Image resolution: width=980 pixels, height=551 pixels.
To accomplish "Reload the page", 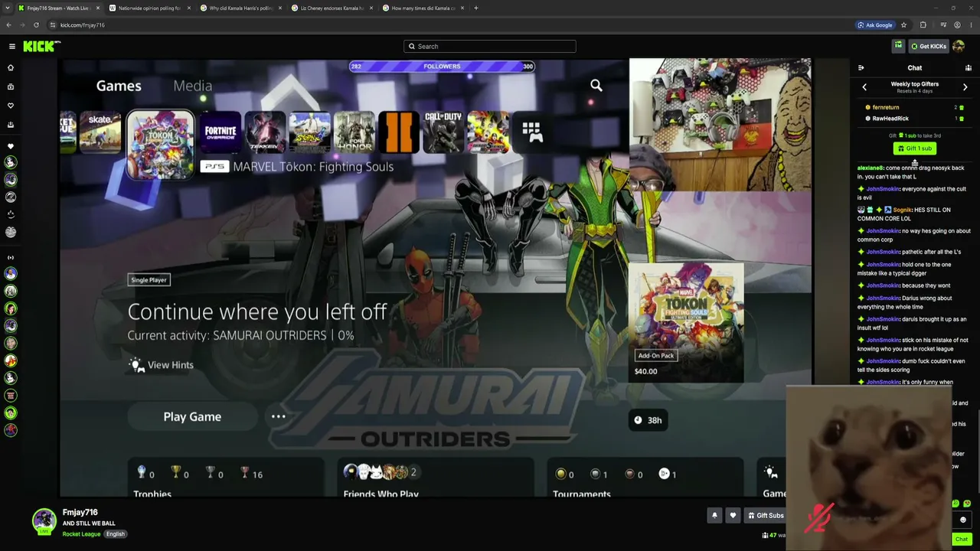I will [36, 24].
